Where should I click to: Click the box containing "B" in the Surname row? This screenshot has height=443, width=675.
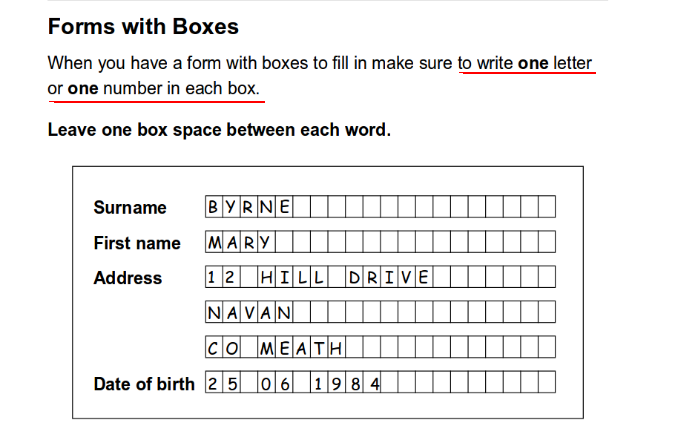tap(213, 208)
